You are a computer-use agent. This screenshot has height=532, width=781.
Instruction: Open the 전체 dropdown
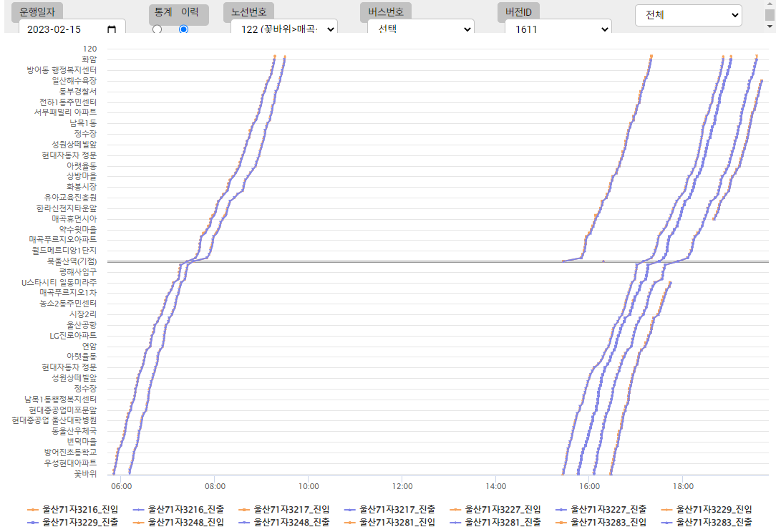(688, 14)
